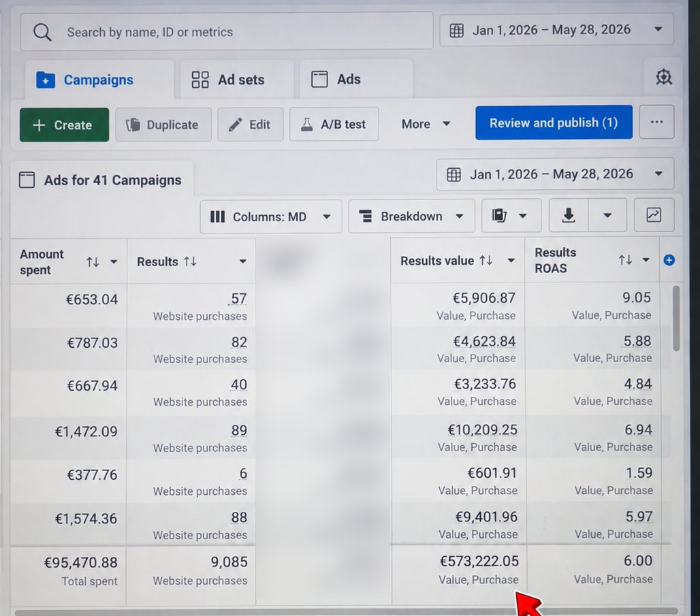Screen dimensions: 700x616
Task: Click the download export icon
Action: tap(569, 215)
